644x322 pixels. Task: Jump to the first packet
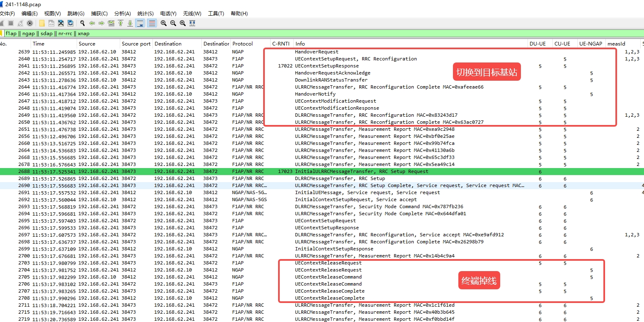[x=121, y=23]
